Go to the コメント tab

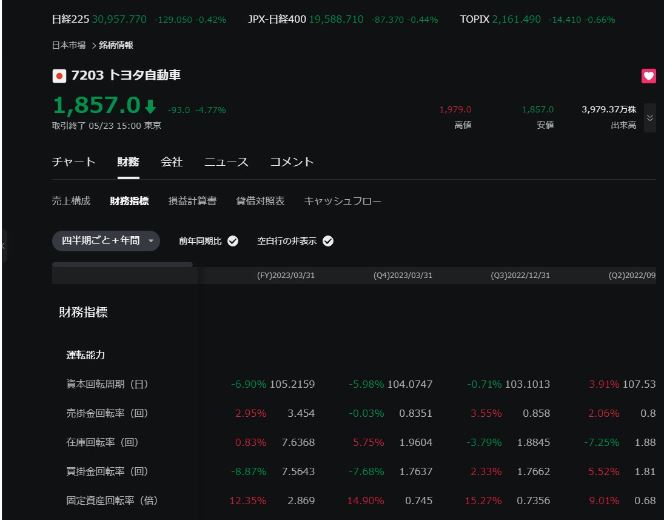(292, 162)
